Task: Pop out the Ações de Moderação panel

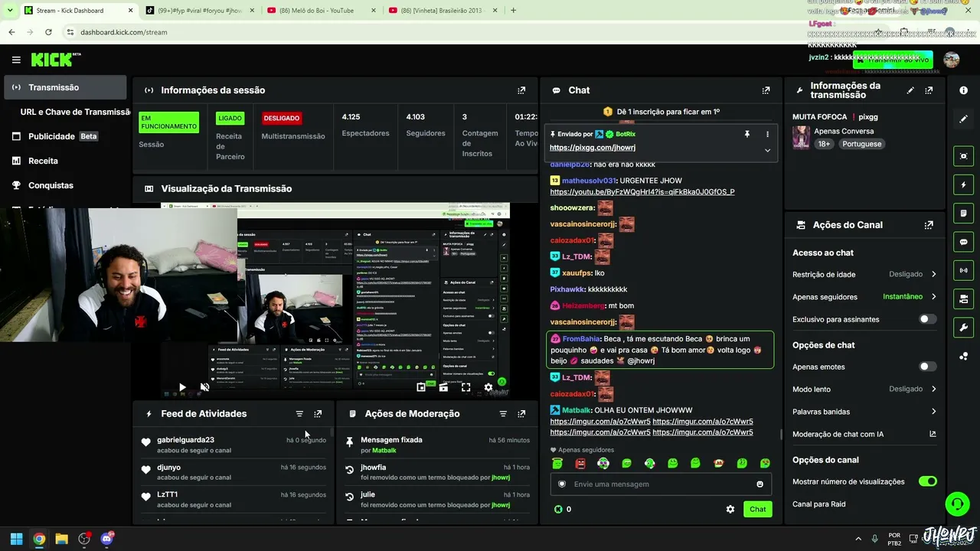Action: click(521, 414)
